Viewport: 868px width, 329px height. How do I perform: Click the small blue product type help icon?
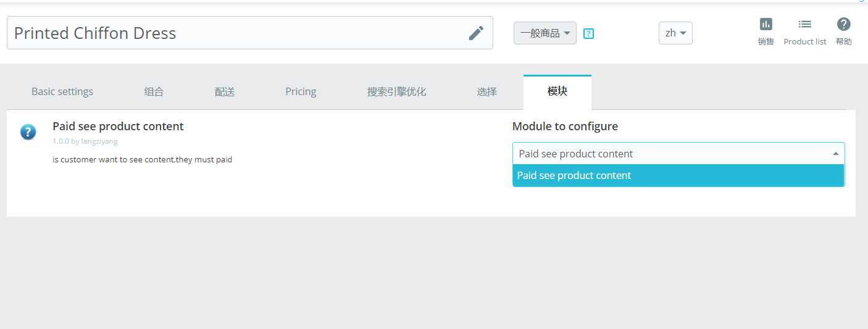(x=588, y=34)
